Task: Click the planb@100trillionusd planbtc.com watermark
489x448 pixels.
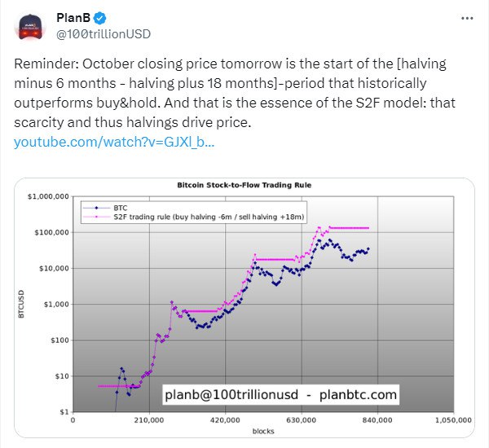Action: coord(281,395)
